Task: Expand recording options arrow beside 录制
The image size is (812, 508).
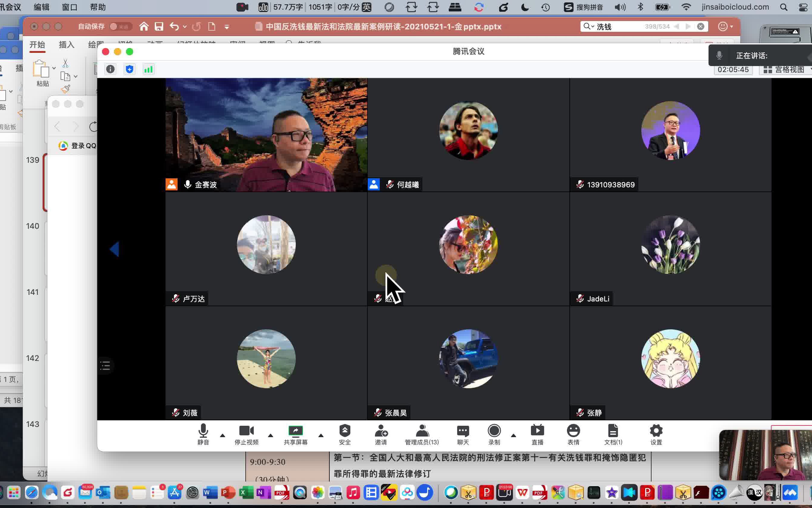Action: click(514, 435)
